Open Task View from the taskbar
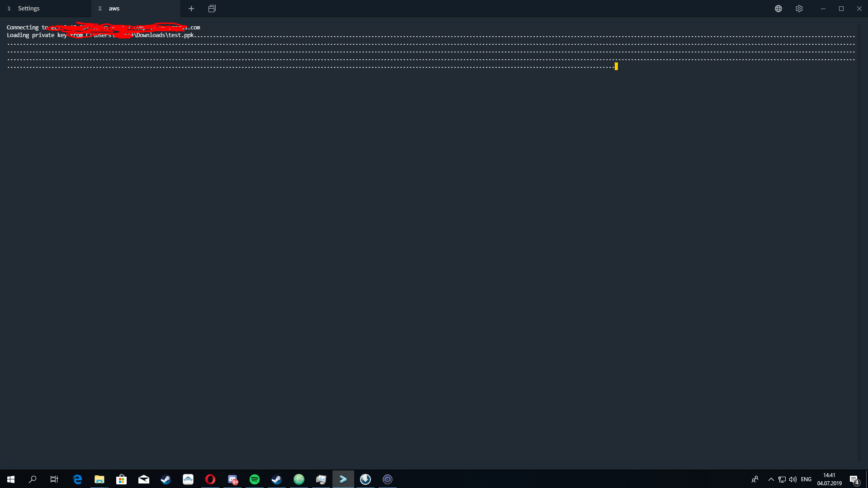868x488 pixels. [54, 479]
